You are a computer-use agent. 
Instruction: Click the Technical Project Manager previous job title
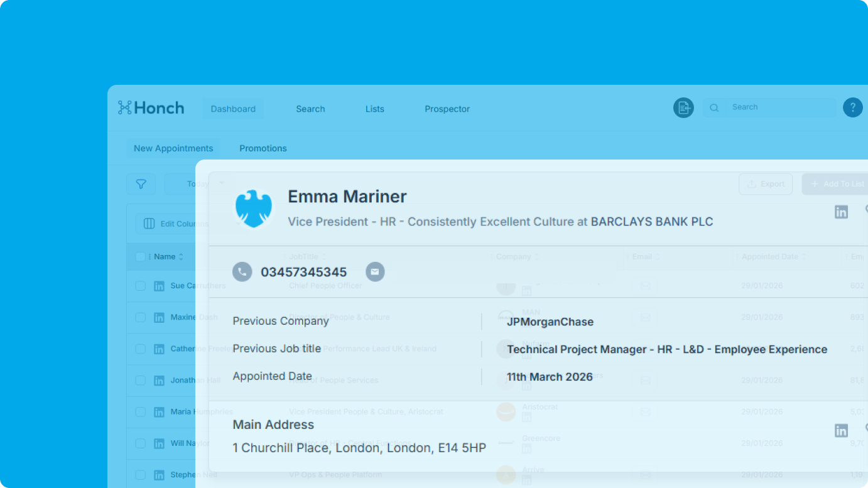coord(667,349)
